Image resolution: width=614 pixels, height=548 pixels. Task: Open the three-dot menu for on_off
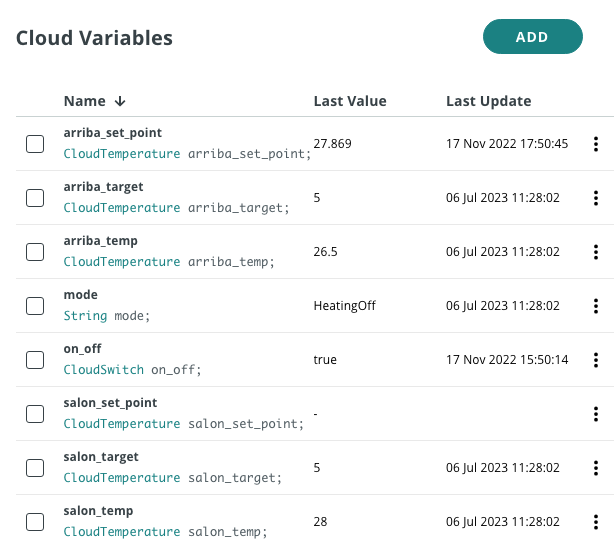pos(596,360)
